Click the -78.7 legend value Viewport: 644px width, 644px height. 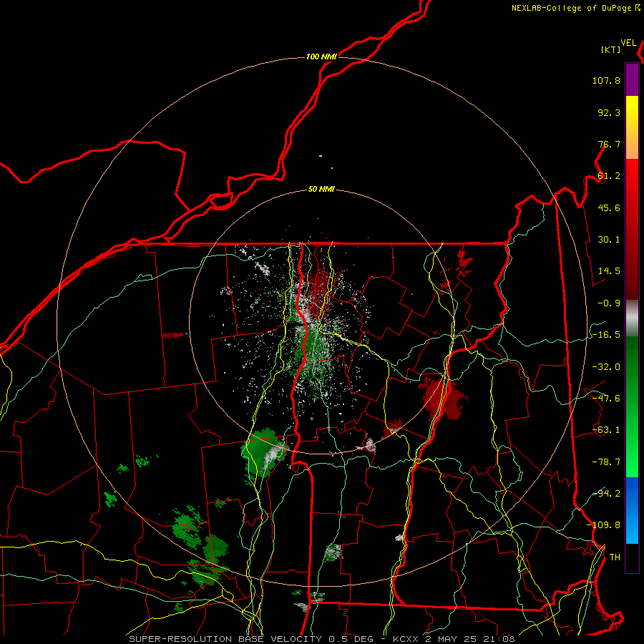pyautogui.click(x=606, y=462)
